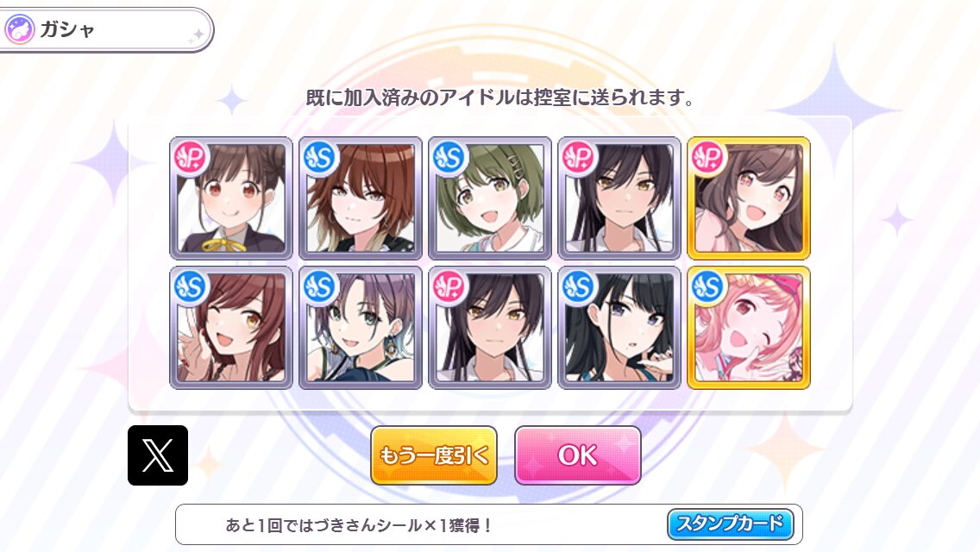Tap the pink OK button
This screenshot has width=980, height=552.
[x=577, y=455]
